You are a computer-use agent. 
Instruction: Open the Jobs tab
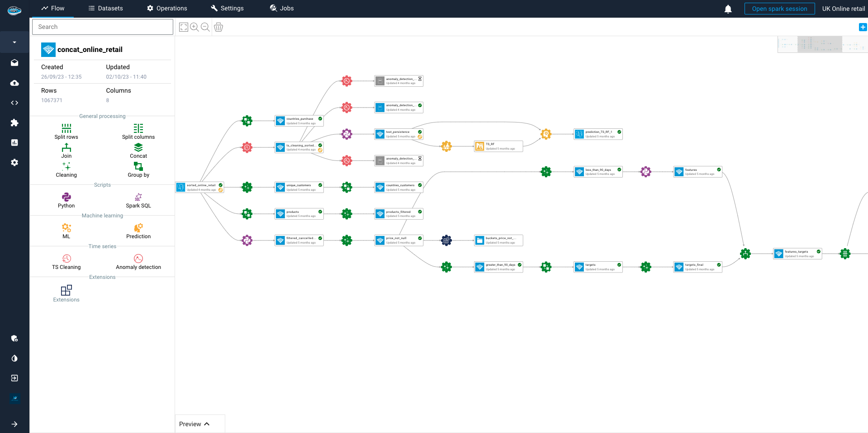282,9
